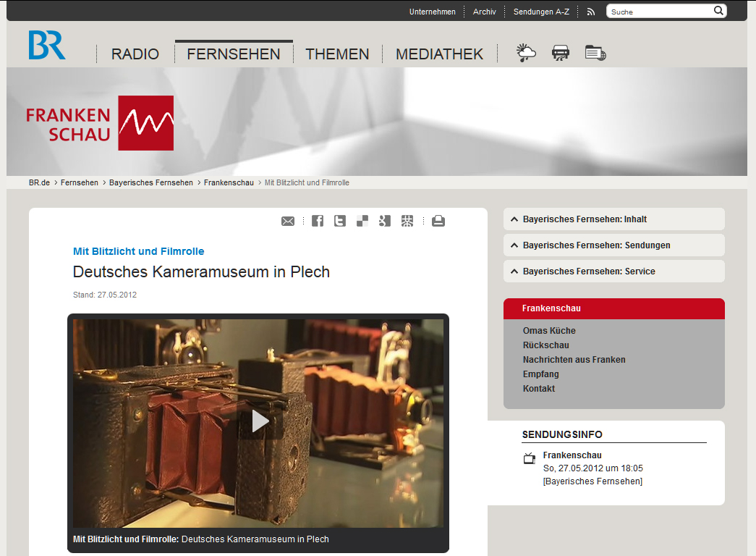756x556 pixels.
Task: Bookmark the article with the Mister Wong icon
Action: (x=407, y=221)
